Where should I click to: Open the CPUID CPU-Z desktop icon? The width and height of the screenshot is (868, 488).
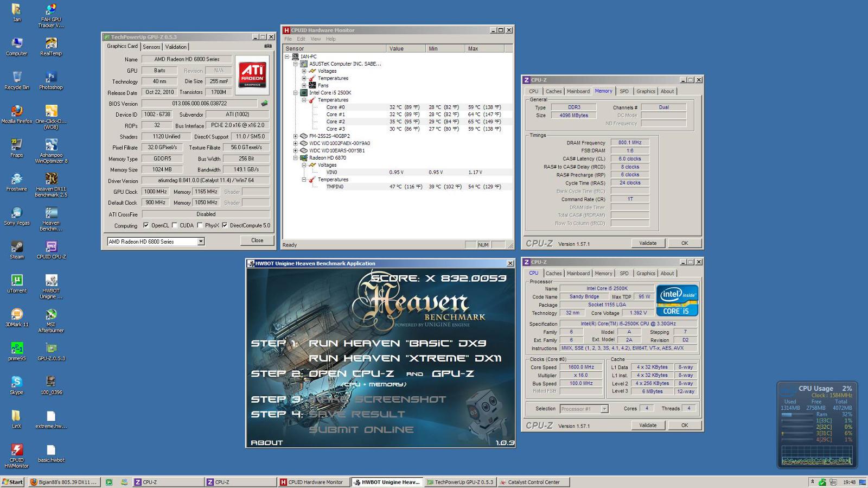pos(51,250)
